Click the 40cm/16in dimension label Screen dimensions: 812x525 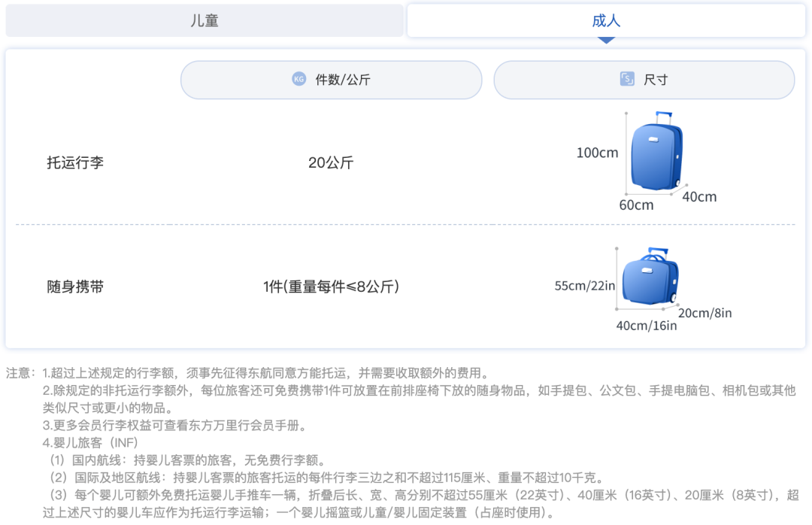click(x=647, y=326)
